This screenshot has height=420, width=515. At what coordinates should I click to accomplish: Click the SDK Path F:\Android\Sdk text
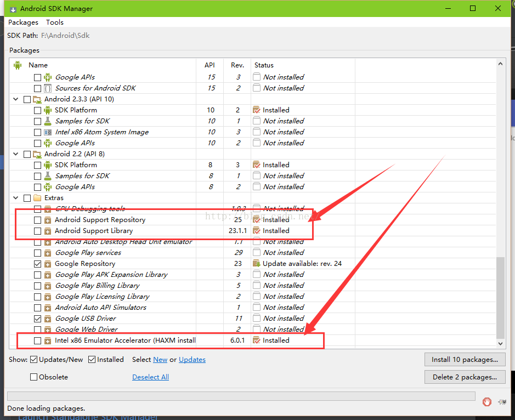coord(65,36)
